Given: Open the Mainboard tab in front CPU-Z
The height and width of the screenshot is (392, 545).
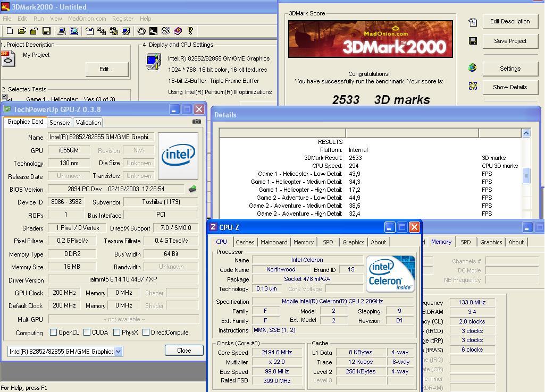Looking at the screenshot, I should pyautogui.click(x=274, y=242).
